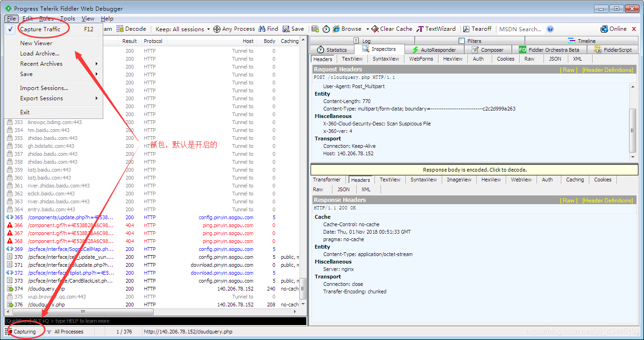Image resolution: width=644 pixels, height=340 pixels.
Task: Open the Tools menu
Action: [68, 19]
